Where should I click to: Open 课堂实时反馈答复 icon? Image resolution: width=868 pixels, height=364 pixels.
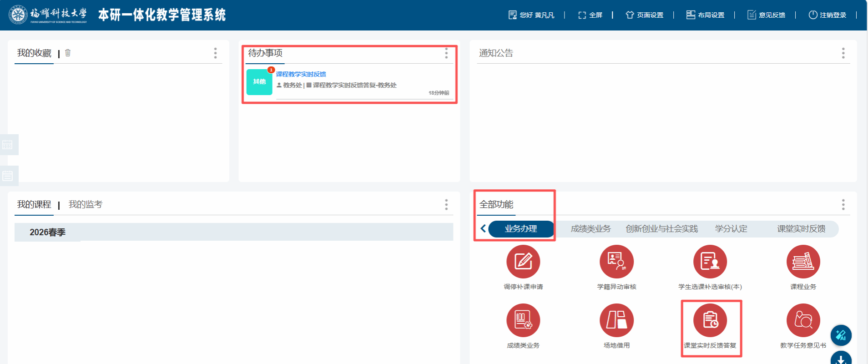(710, 320)
